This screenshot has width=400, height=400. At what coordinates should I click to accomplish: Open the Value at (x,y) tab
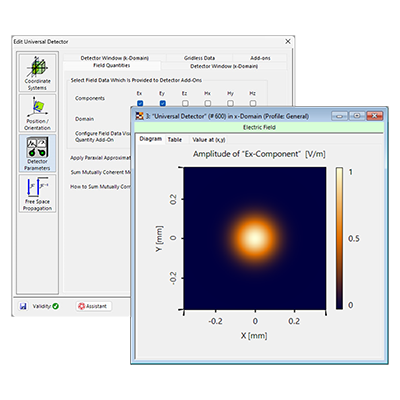[209, 140]
